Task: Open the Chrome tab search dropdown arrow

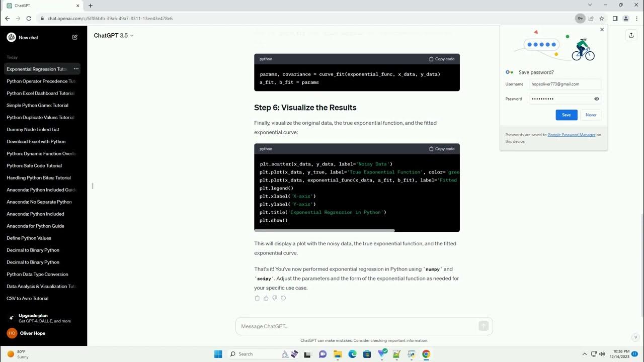Action: pyautogui.click(x=590, y=5)
